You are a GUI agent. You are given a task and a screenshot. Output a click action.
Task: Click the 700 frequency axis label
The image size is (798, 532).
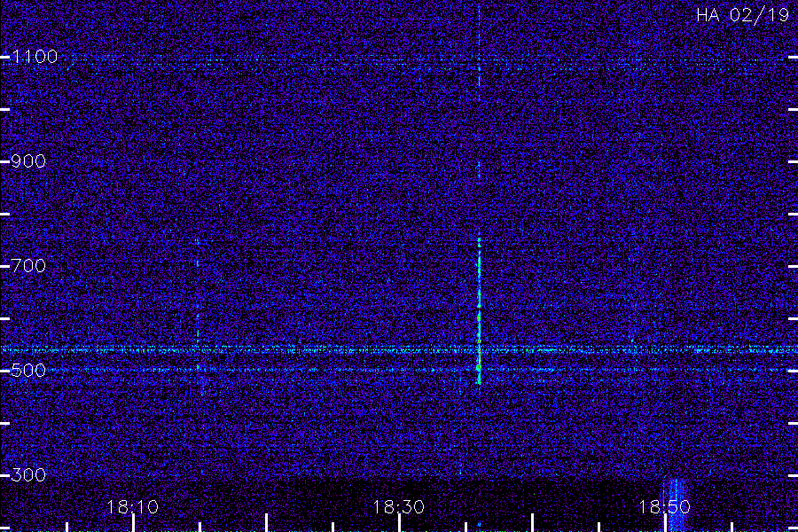(x=28, y=266)
